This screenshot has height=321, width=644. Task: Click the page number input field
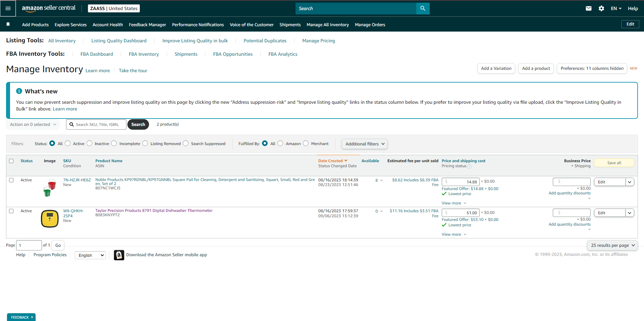coord(29,245)
